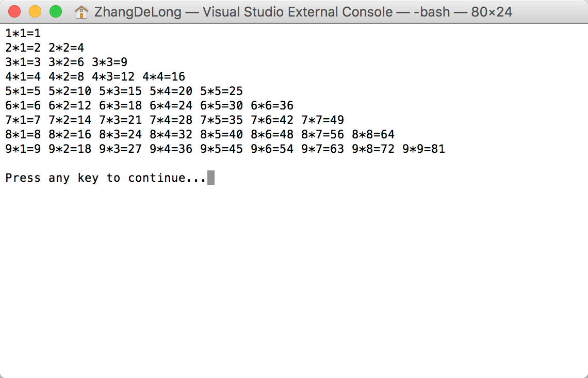Click the entry 6*6=36
The width and height of the screenshot is (588, 378).
click(272, 105)
